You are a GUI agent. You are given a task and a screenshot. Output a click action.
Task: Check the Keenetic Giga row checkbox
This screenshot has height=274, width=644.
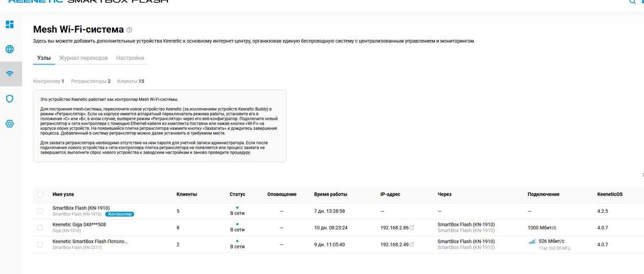point(40,228)
